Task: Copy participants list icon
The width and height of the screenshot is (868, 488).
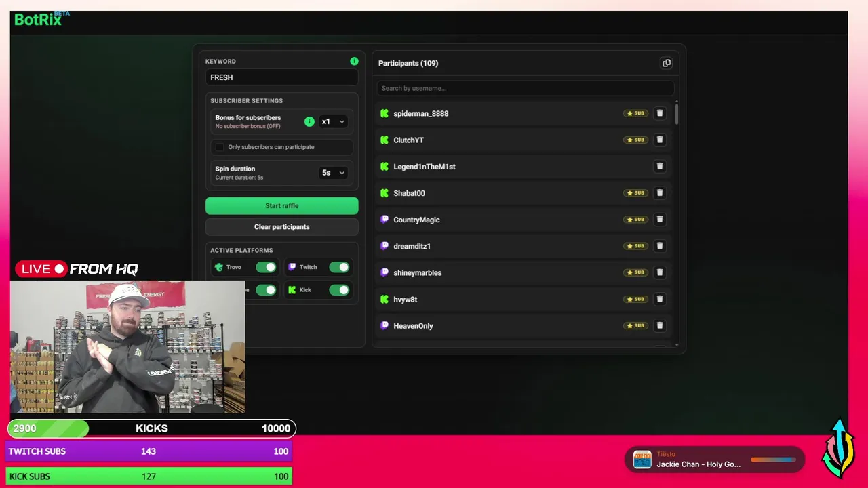Action: tap(666, 63)
